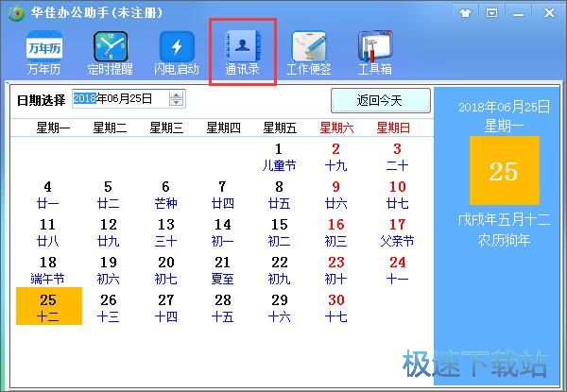Screen dimensions: 567x392
Task: Select June 3 二十
Action: pos(397,157)
